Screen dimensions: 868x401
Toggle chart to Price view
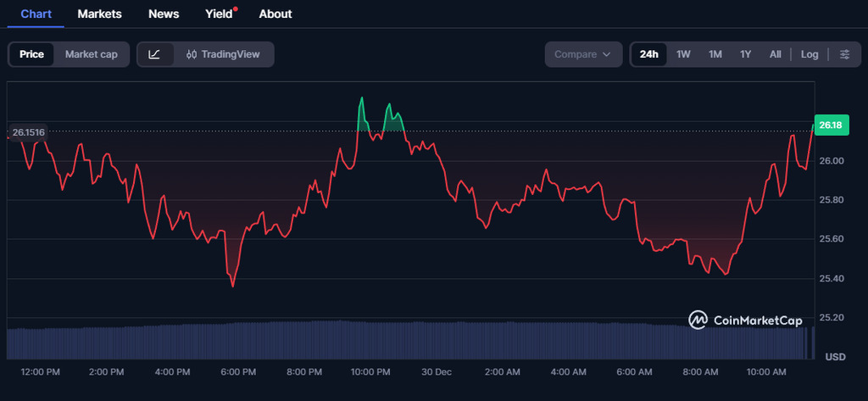pyautogui.click(x=31, y=54)
